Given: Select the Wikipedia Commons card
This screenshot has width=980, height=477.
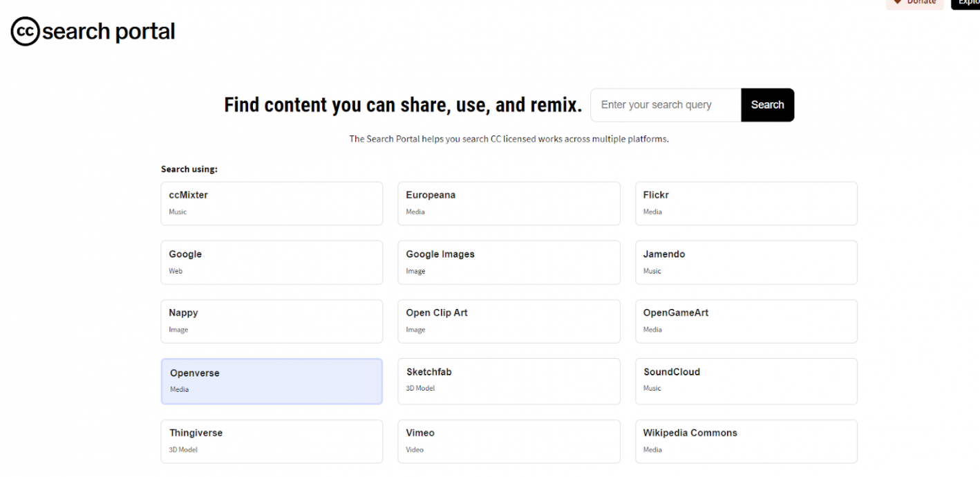Looking at the screenshot, I should [746, 441].
